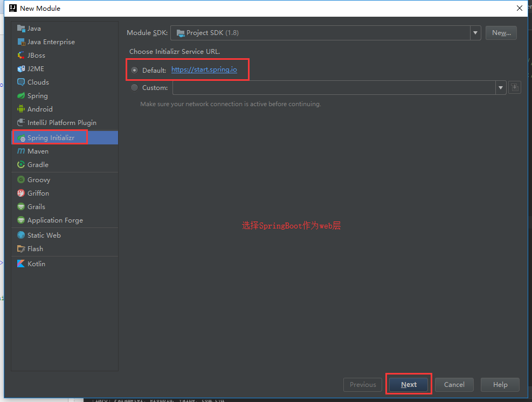Click the JBoss icon in list

21,56
